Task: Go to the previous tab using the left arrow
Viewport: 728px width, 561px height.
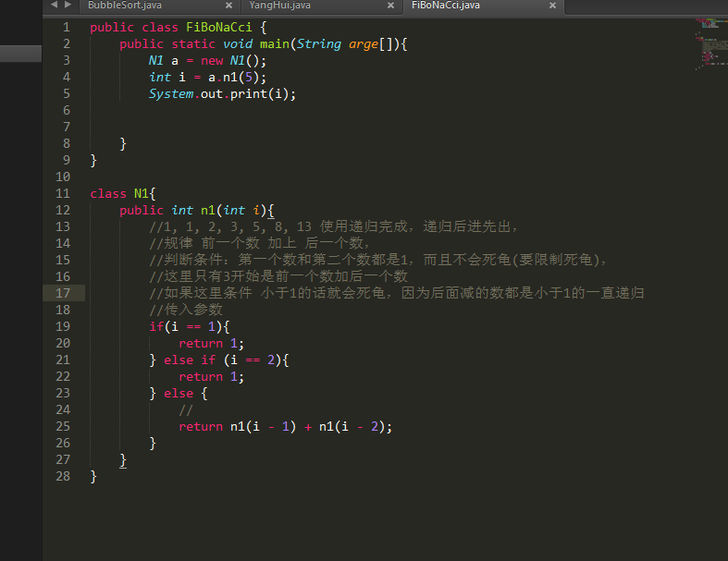Action: (x=54, y=5)
